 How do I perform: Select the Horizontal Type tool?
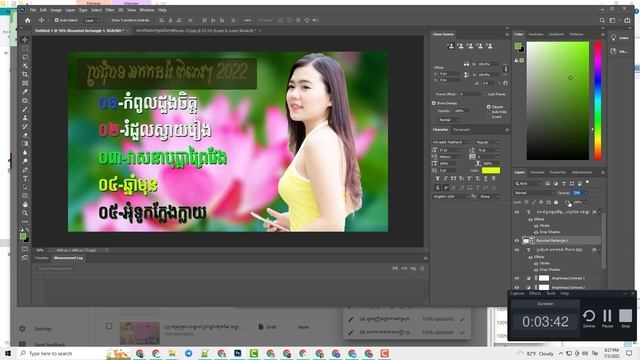click(25, 178)
